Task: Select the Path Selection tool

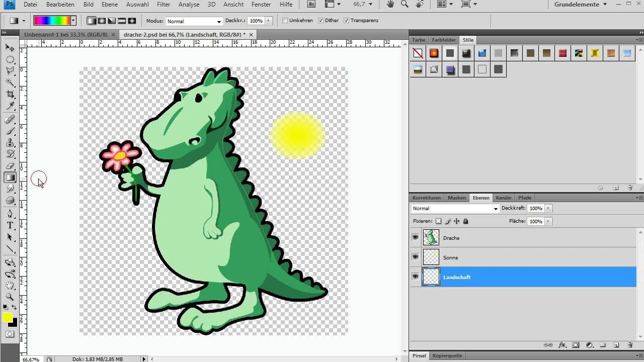Action: click(x=10, y=237)
